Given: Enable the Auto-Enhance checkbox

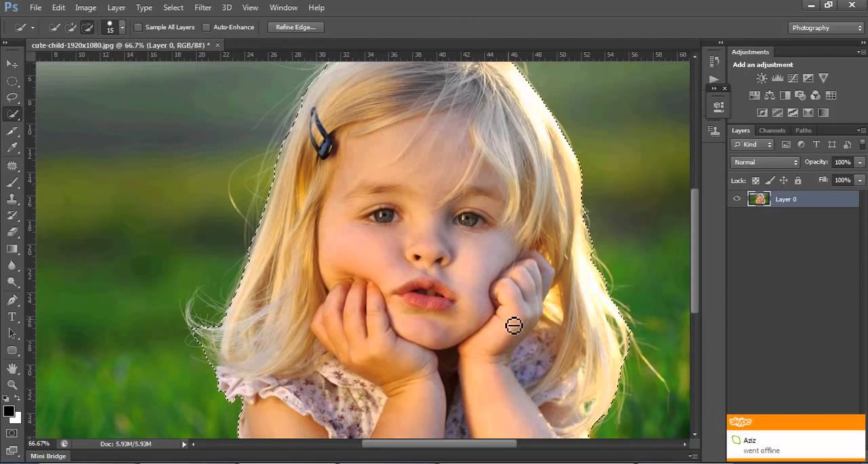Looking at the screenshot, I should (207, 27).
